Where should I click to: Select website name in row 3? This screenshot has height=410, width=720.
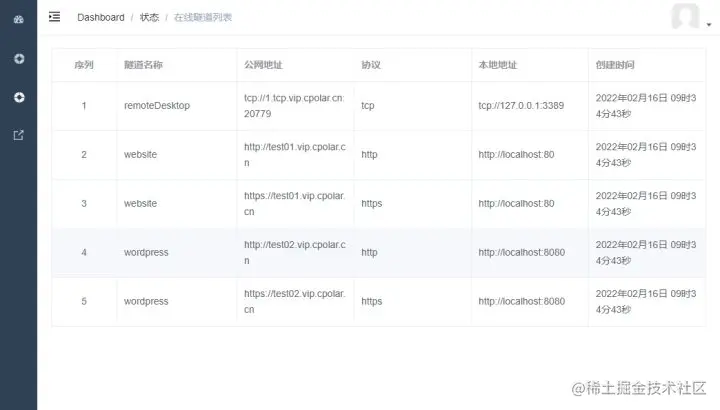(x=141, y=203)
